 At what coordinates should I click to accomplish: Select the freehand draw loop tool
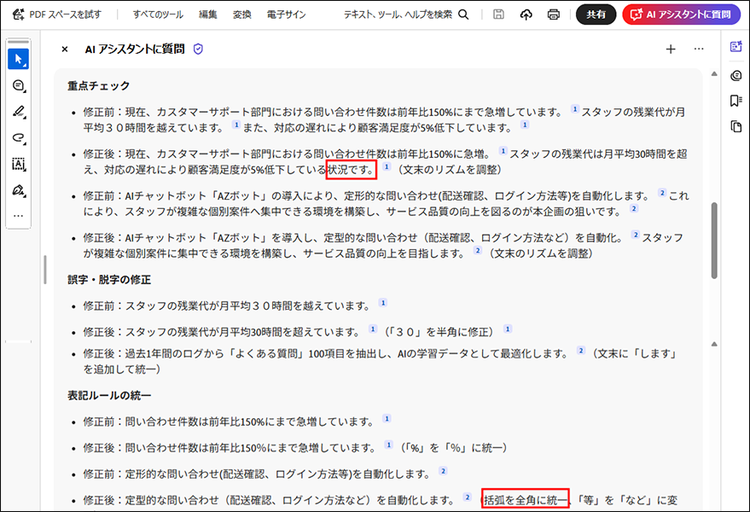click(18, 138)
